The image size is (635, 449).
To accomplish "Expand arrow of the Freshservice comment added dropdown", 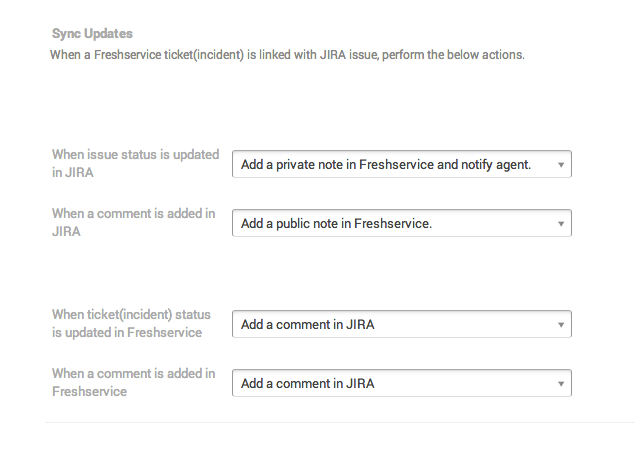I will coord(561,383).
